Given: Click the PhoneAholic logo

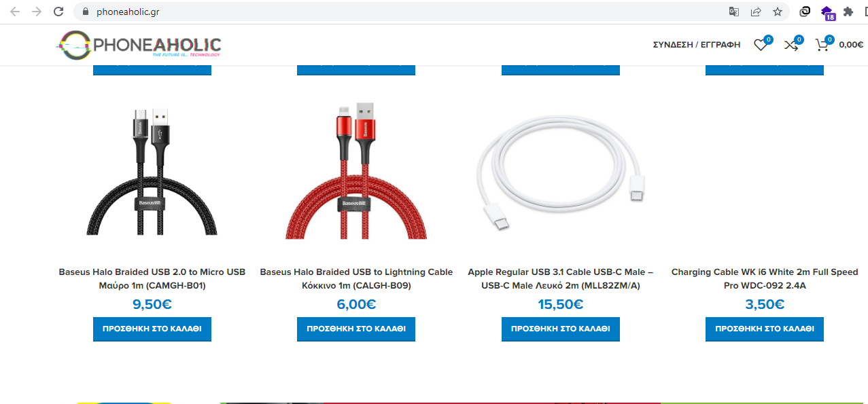Looking at the screenshot, I should (139, 45).
